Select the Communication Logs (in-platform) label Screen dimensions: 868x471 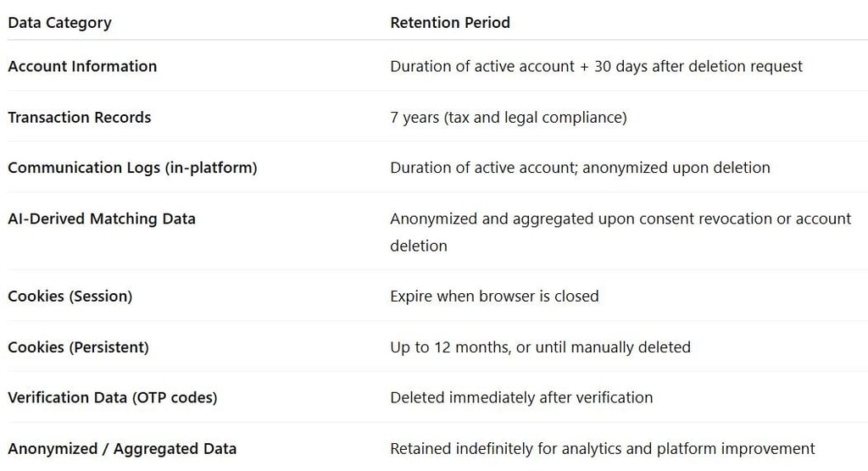(132, 168)
